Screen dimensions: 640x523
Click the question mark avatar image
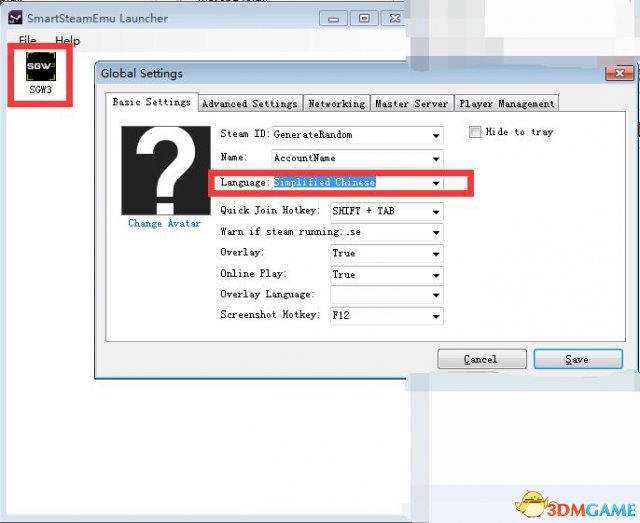[x=166, y=171]
